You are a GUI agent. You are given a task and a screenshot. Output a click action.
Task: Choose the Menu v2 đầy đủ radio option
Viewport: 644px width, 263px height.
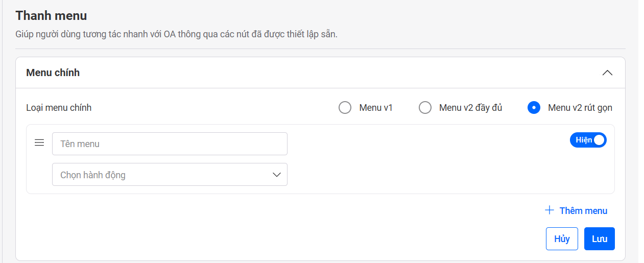425,108
